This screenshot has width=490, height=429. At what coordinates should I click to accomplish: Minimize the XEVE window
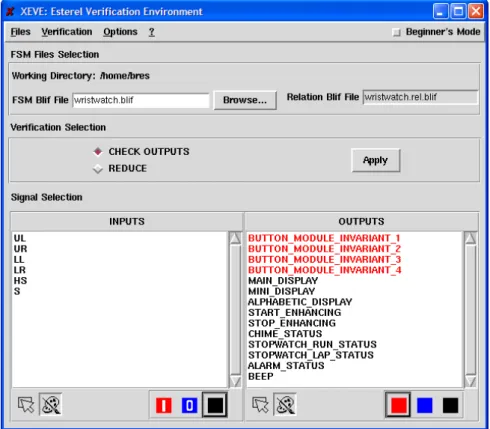(441, 12)
